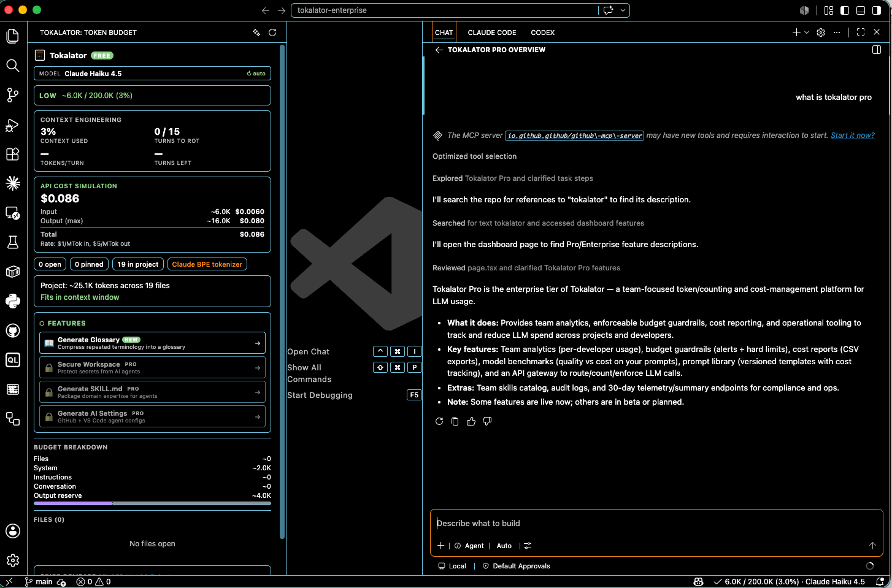
Task: Click the errors and warnings count in status bar
Action: coord(93,582)
